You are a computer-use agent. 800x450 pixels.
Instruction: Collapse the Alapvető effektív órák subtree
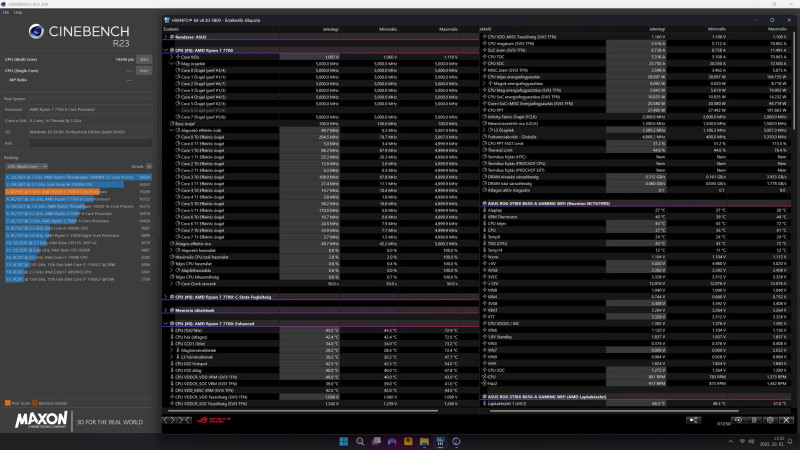coord(172,130)
